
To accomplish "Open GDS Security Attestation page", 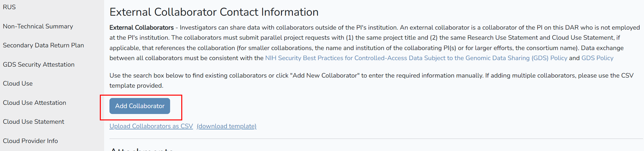I will [39, 64].
